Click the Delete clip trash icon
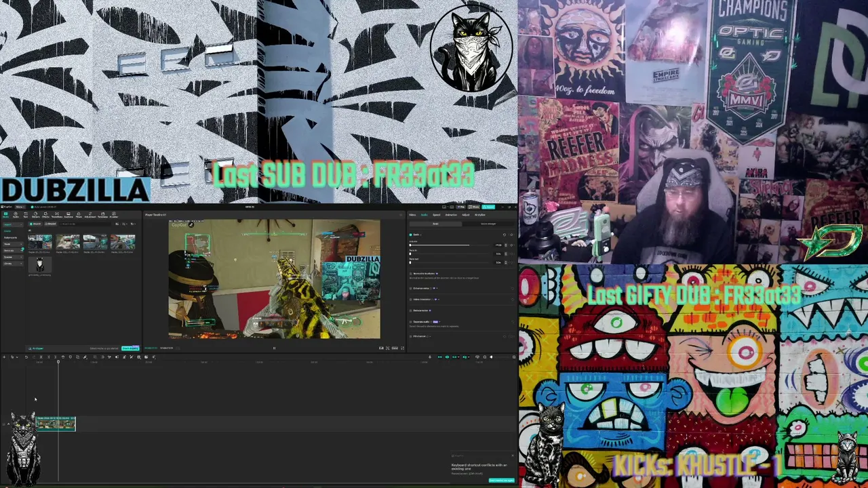The image size is (868, 488). pos(63,357)
